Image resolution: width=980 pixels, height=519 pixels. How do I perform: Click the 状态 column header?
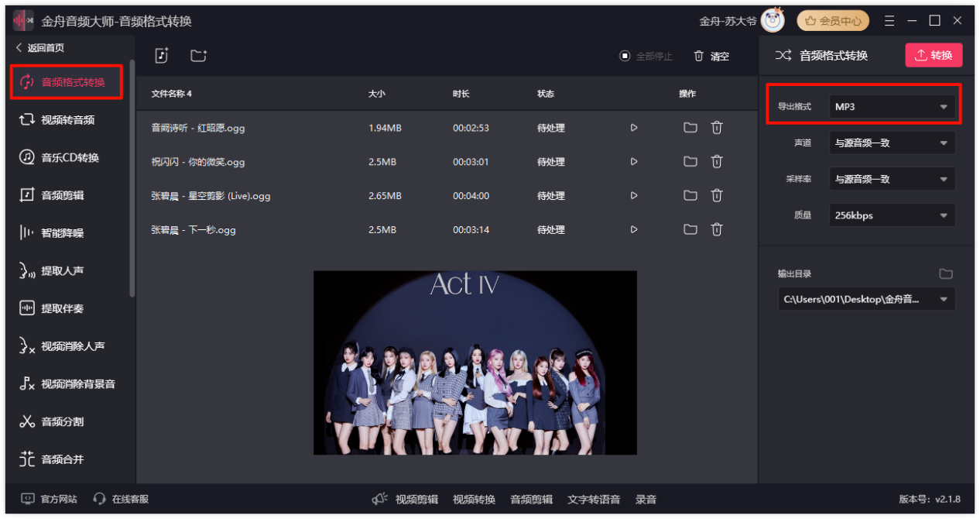click(546, 94)
